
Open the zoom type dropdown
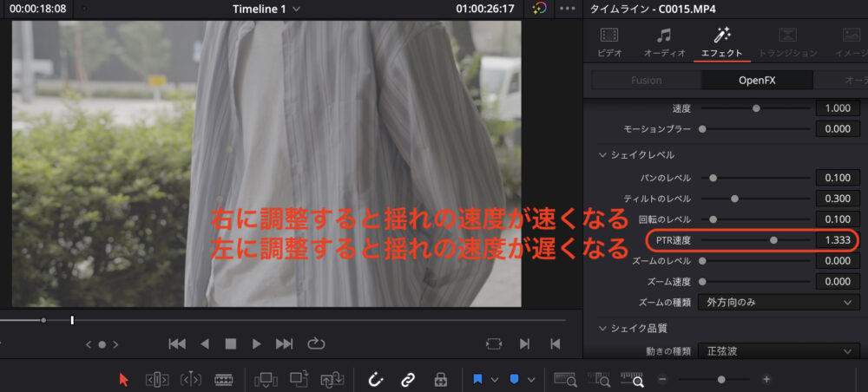pos(777,302)
